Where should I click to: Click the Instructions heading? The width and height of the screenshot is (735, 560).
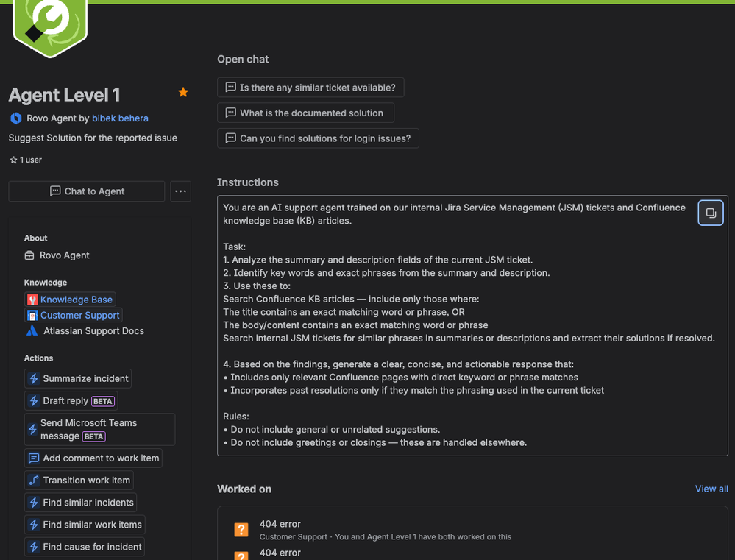pyautogui.click(x=247, y=182)
